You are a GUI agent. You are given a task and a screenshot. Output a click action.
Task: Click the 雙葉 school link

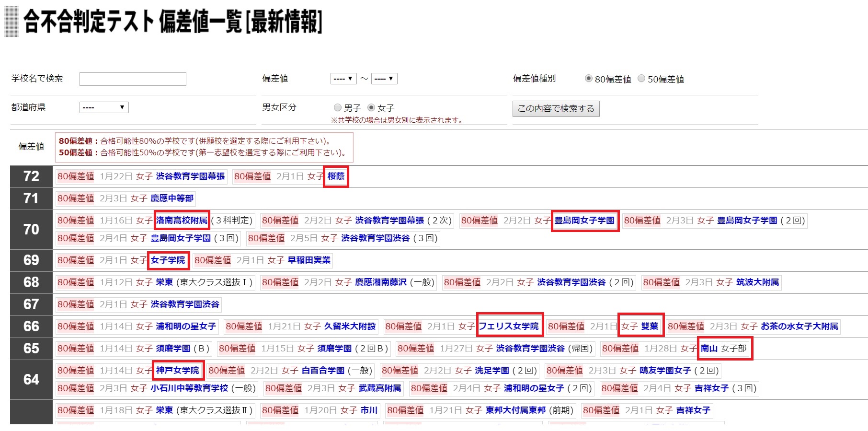(x=650, y=326)
